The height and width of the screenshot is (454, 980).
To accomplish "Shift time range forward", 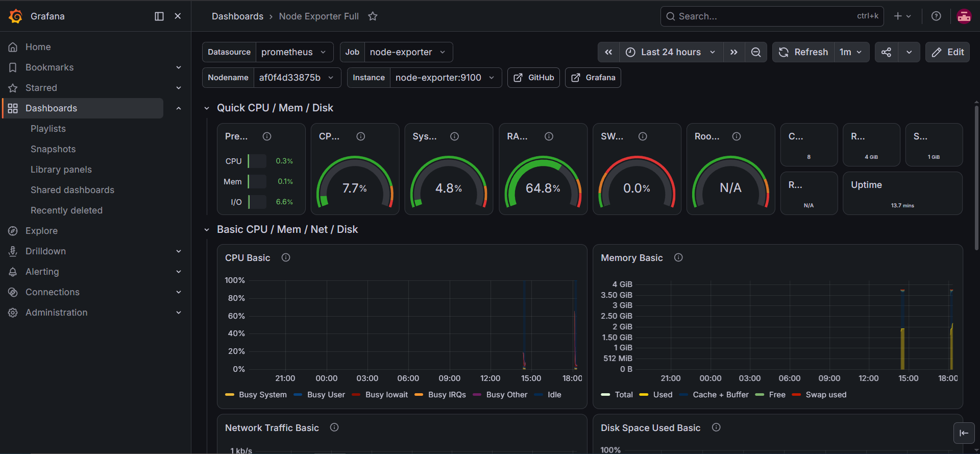I will tap(734, 52).
